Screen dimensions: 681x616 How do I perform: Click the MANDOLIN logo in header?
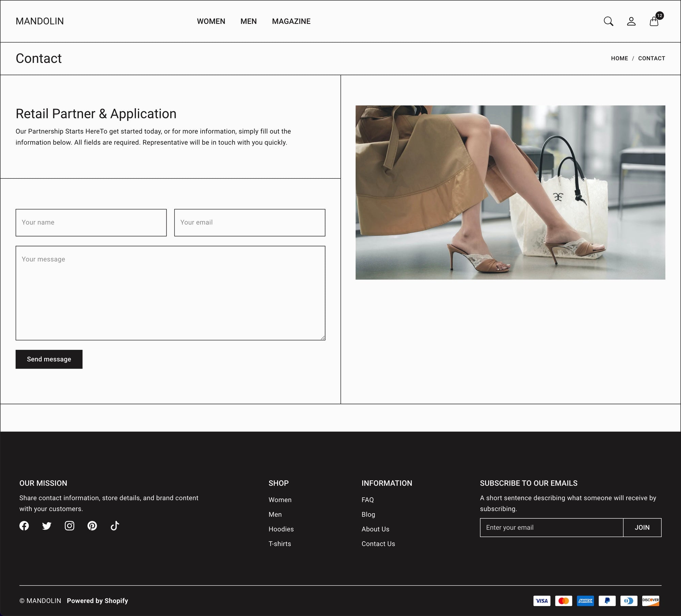pos(40,21)
